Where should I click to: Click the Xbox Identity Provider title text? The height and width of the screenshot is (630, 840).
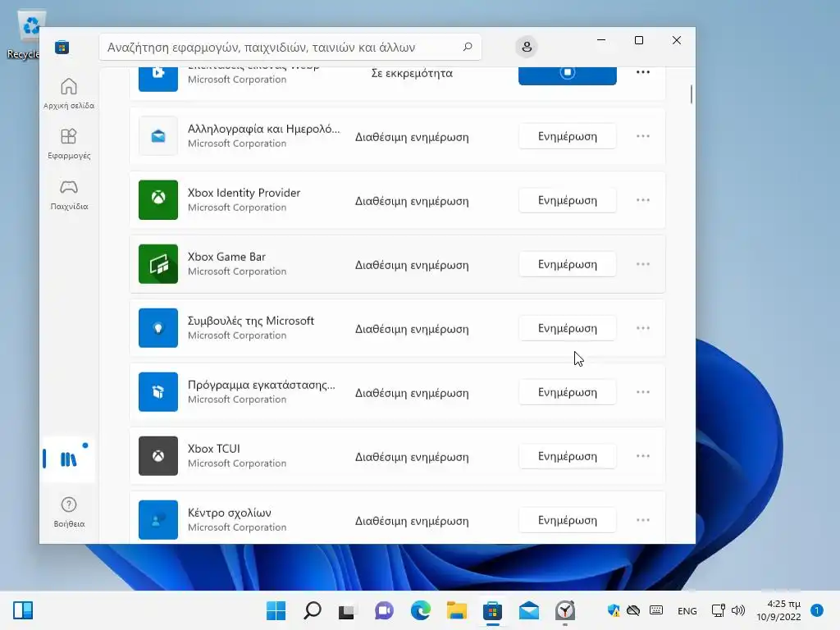244,193
